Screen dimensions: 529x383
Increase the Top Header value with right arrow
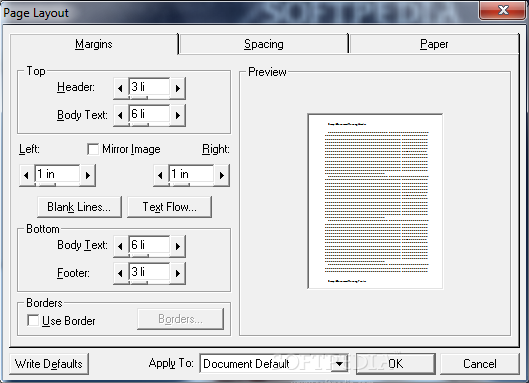click(x=178, y=88)
